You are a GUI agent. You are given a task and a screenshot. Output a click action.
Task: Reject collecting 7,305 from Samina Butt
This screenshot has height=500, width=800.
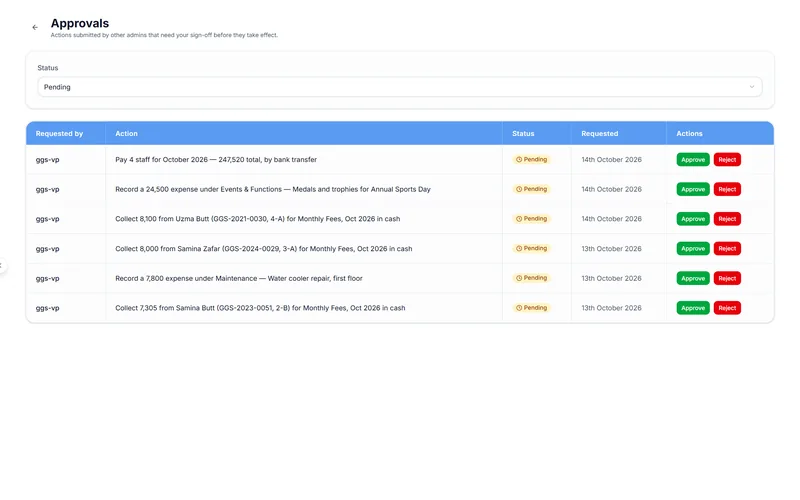727,308
